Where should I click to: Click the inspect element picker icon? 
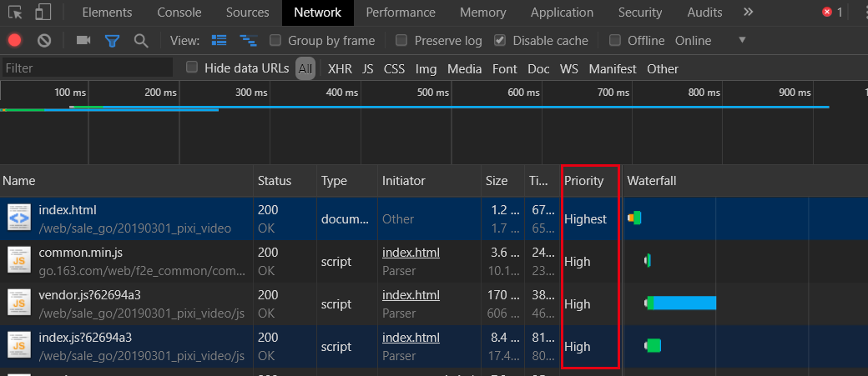(x=16, y=13)
